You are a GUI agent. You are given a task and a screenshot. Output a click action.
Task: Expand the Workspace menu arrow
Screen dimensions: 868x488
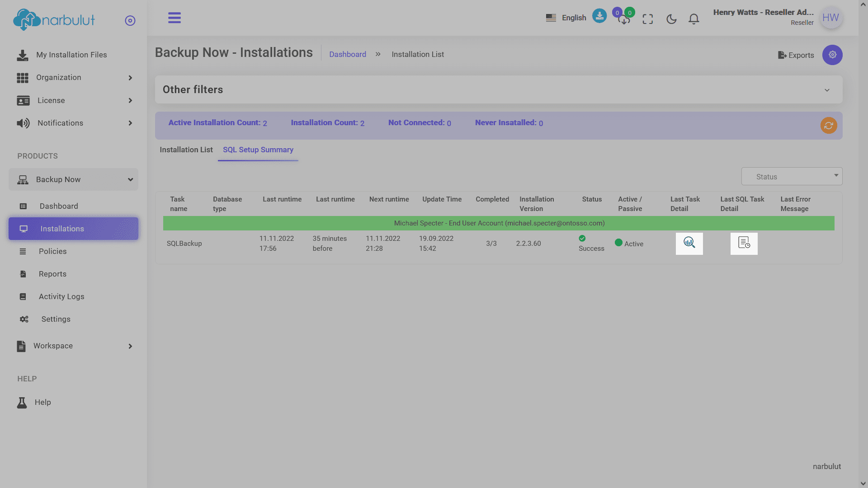(130, 346)
